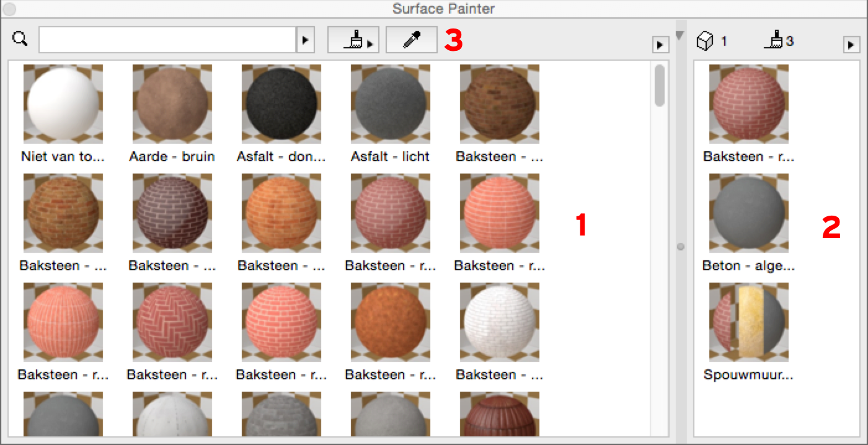Select the plain rust-orange Baksteen sphere
The height and width of the screenshot is (445, 868).
(390, 332)
